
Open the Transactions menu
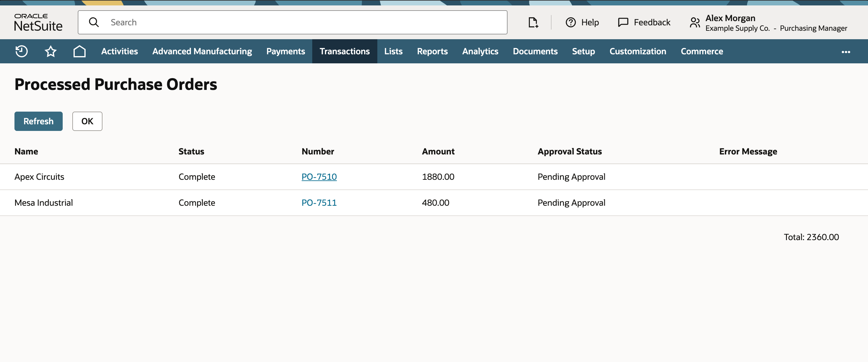tap(344, 51)
